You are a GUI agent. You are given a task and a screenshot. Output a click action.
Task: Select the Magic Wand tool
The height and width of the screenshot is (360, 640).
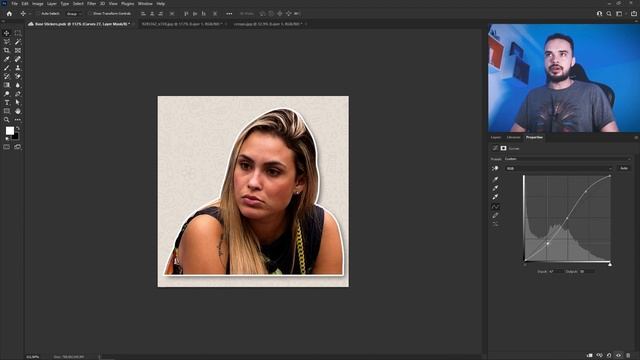pos(18,42)
